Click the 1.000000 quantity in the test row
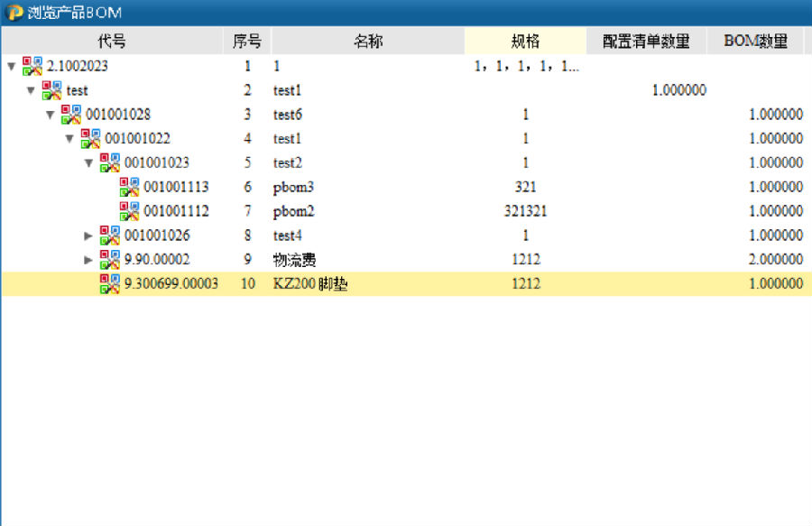 coord(678,90)
